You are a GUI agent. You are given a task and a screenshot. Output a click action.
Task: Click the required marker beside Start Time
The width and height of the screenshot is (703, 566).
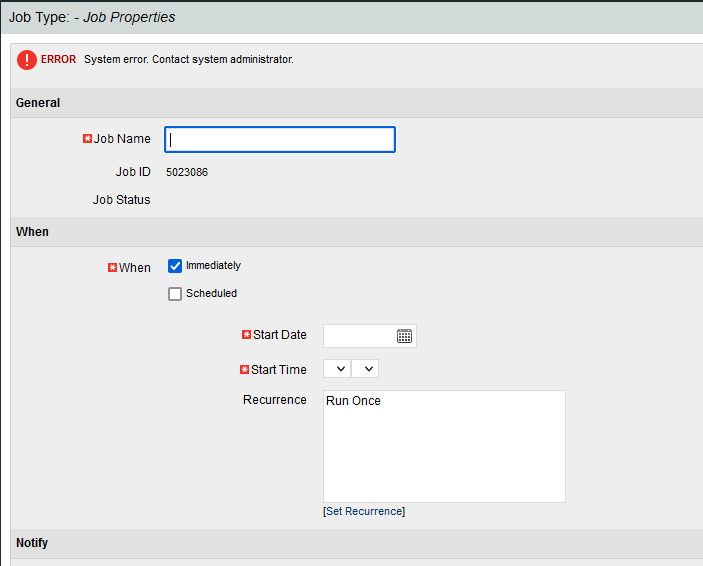[x=244, y=370]
